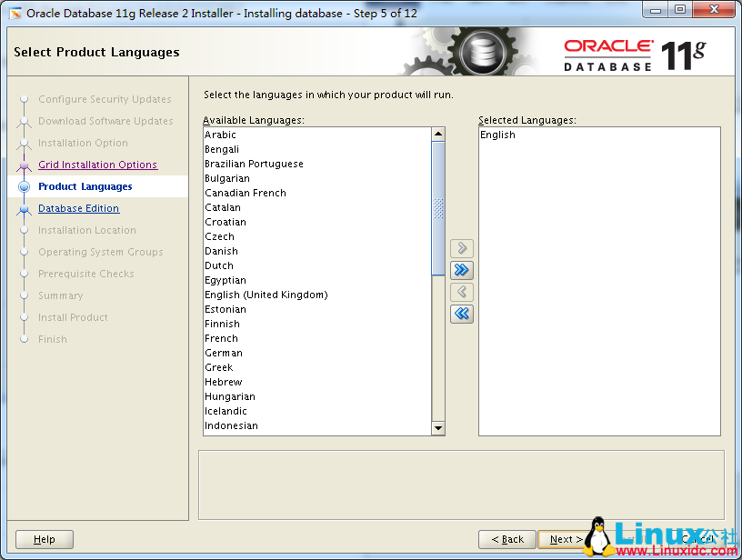This screenshot has width=742, height=560.
Task: Move all selected languages back to Available
Action: [x=462, y=314]
